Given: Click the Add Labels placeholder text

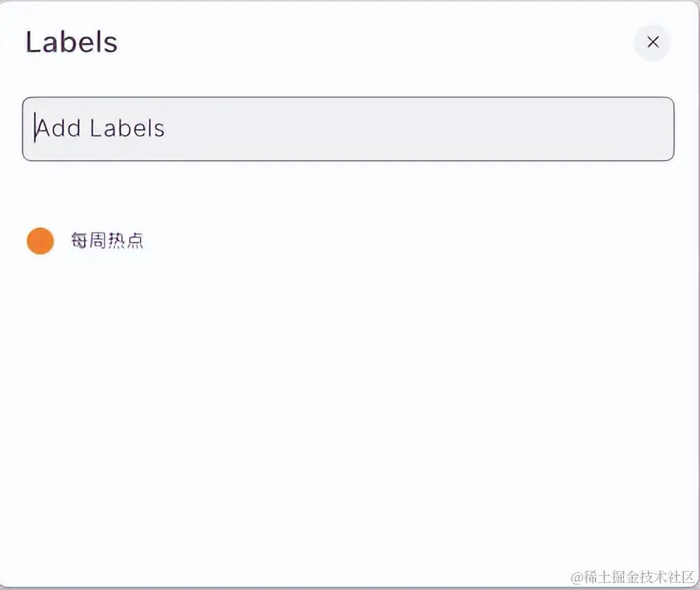Looking at the screenshot, I should (x=100, y=128).
